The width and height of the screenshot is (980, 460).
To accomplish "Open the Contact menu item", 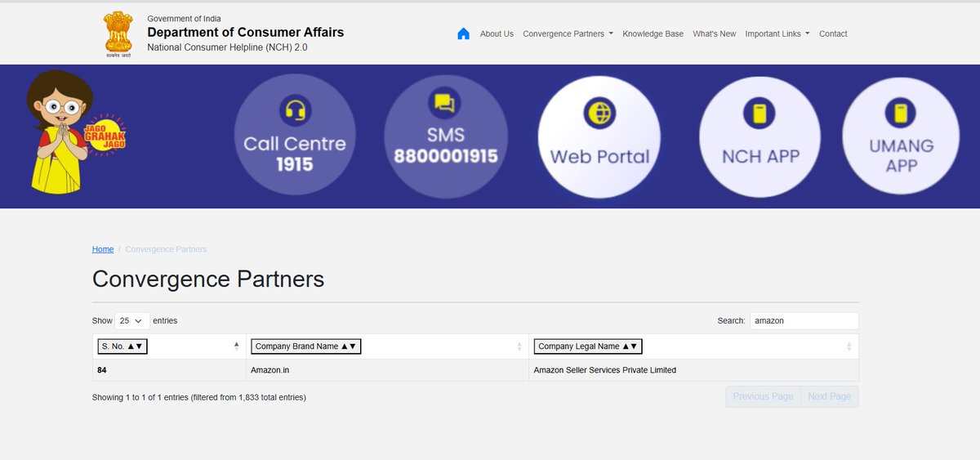I will (833, 33).
